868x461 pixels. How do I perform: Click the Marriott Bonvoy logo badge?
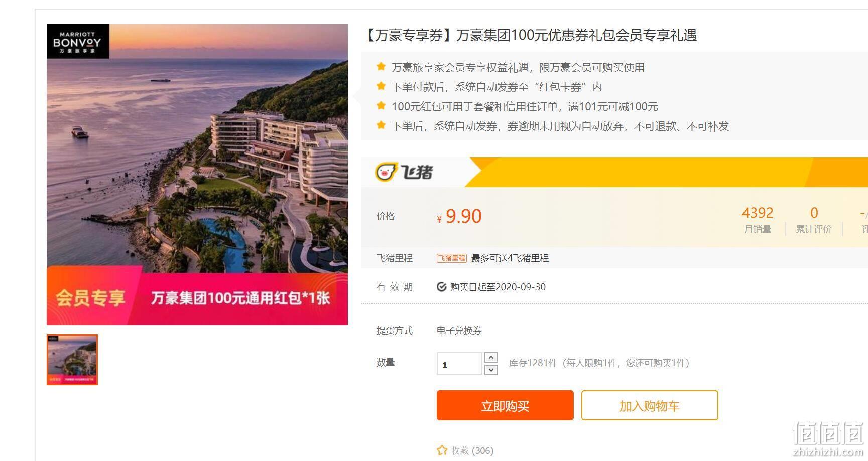coord(78,41)
